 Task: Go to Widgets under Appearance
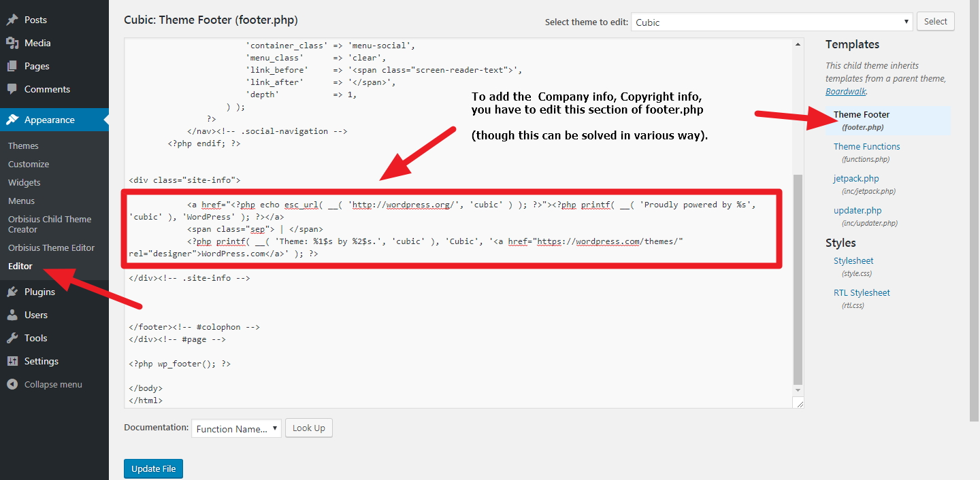tap(24, 182)
